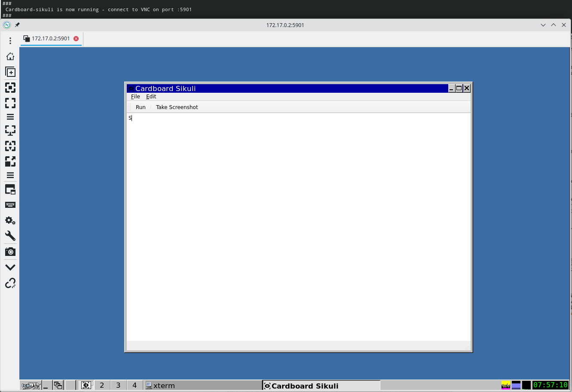Click the home icon in the sidebar
Viewport: 572px width, 392px height.
[x=10, y=56]
